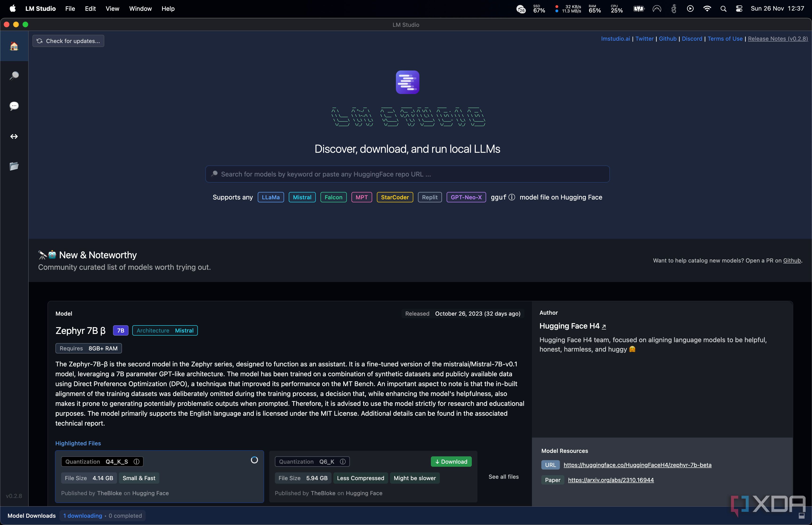Click the SSD 67% monitor
Image resolution: width=812 pixels, height=525 pixels.
click(x=539, y=8)
